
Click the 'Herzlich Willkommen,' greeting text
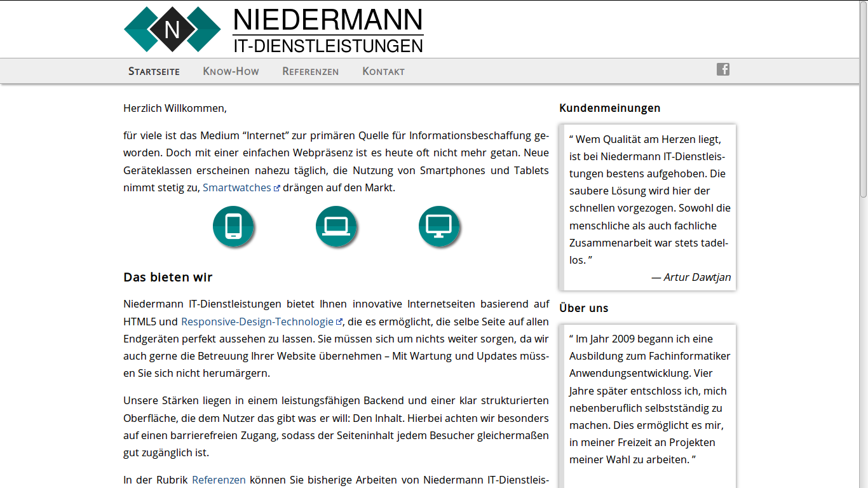pos(175,108)
